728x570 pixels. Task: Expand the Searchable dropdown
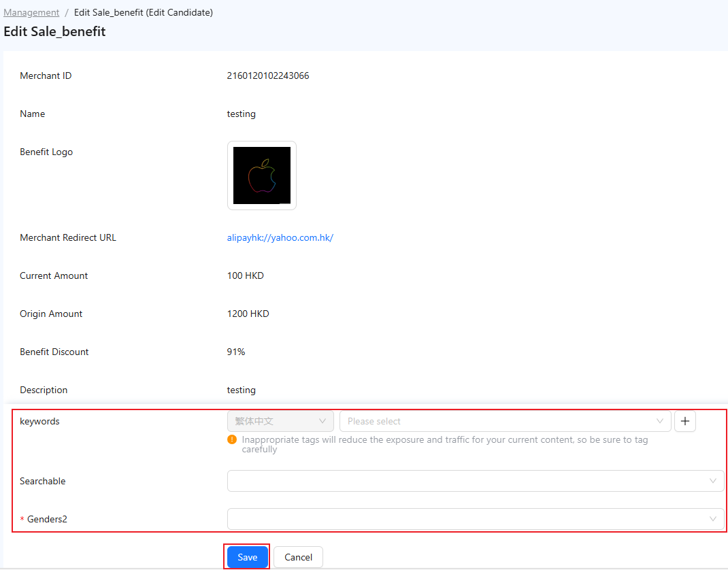475,481
